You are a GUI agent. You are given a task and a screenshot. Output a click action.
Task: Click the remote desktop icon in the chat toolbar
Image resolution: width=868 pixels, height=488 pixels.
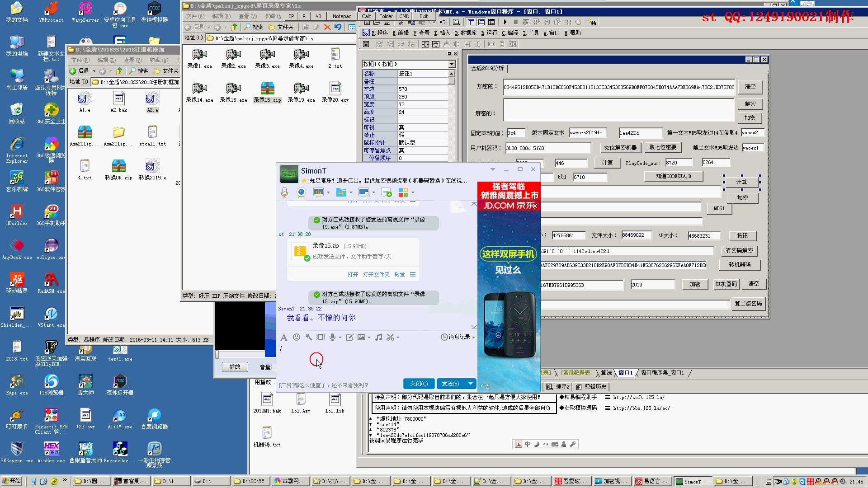(363, 192)
